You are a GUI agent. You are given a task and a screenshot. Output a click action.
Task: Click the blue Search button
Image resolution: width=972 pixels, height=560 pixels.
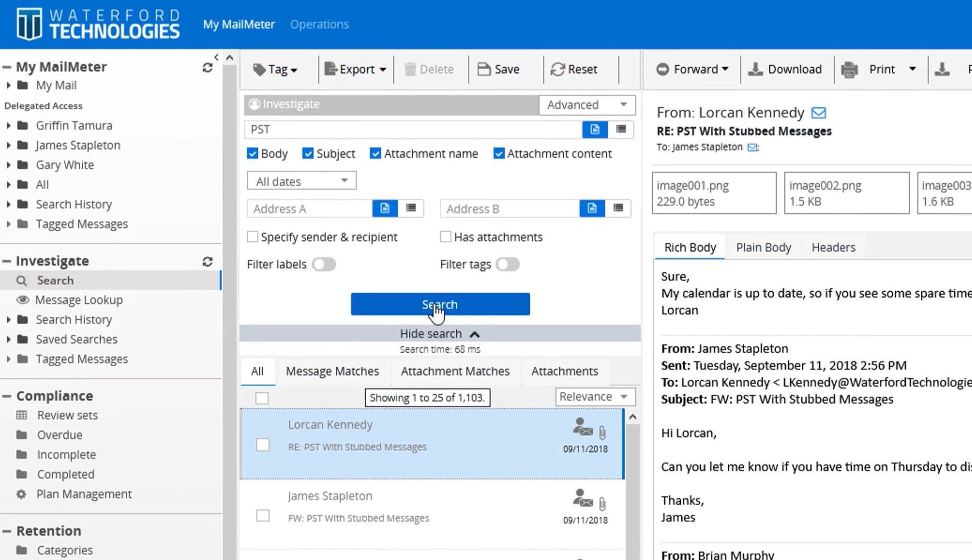point(440,304)
